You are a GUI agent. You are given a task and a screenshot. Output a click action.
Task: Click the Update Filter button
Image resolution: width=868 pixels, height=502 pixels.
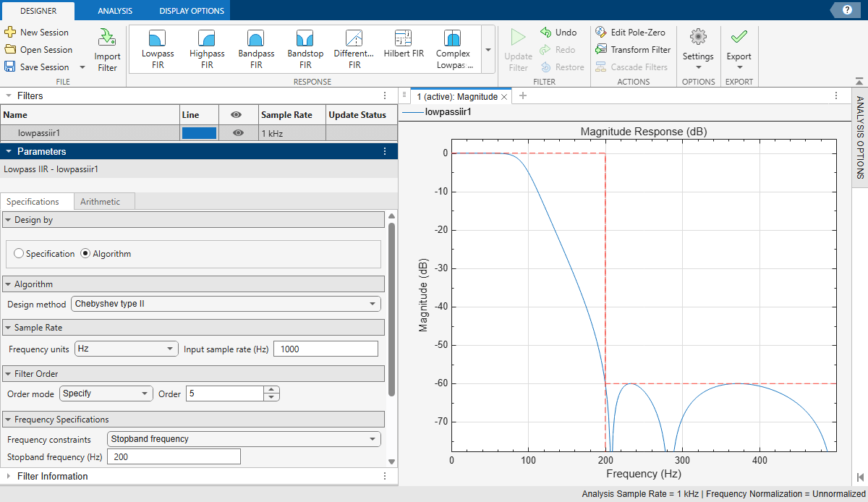click(518, 50)
